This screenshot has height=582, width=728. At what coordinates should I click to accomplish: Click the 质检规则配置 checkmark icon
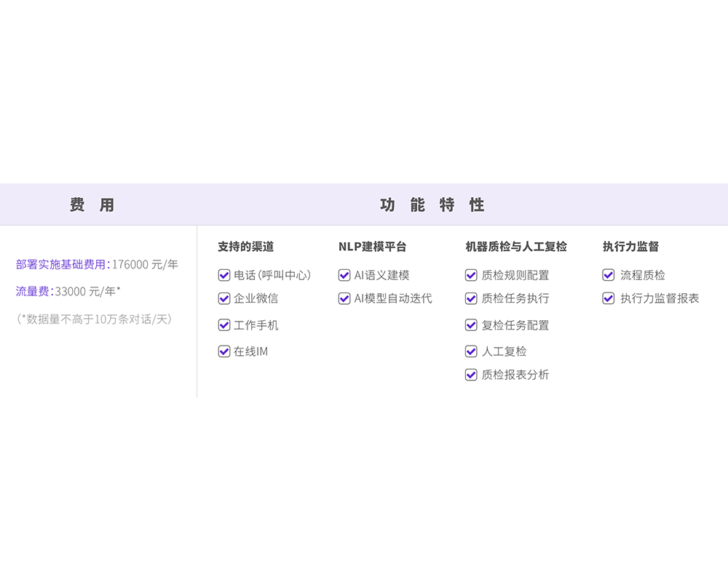(471, 275)
